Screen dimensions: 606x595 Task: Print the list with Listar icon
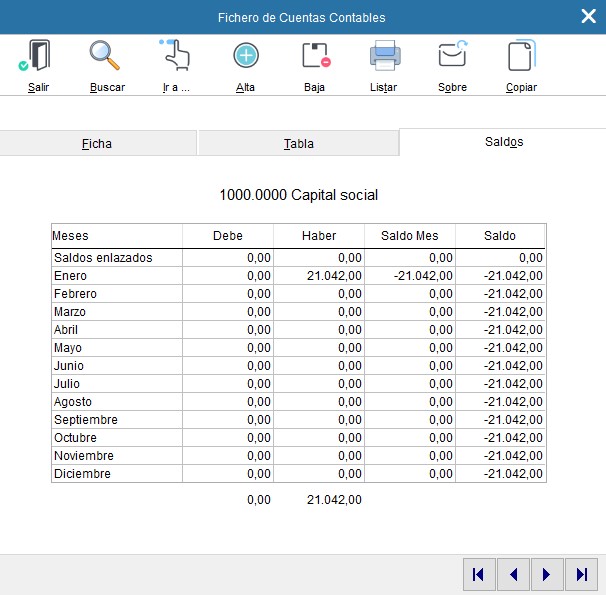(384, 57)
